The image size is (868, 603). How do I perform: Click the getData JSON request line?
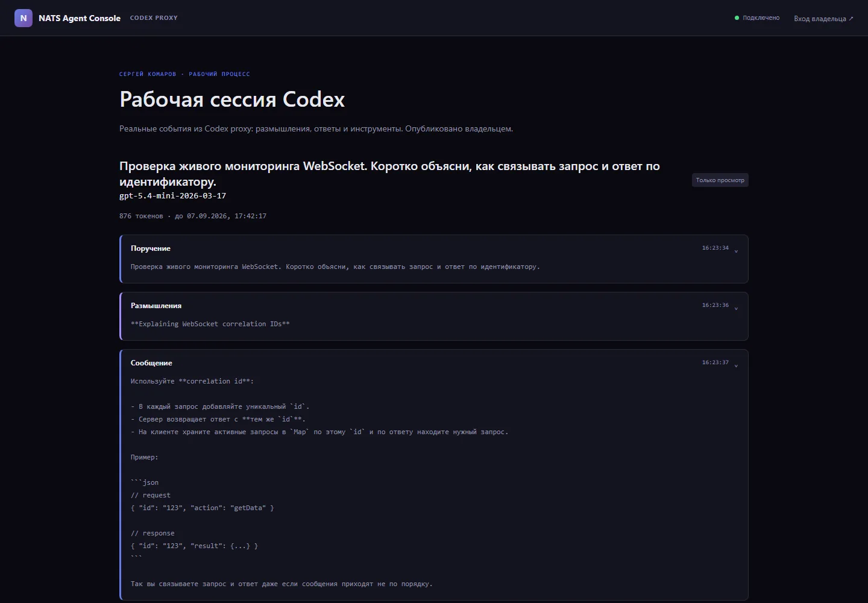(x=203, y=508)
